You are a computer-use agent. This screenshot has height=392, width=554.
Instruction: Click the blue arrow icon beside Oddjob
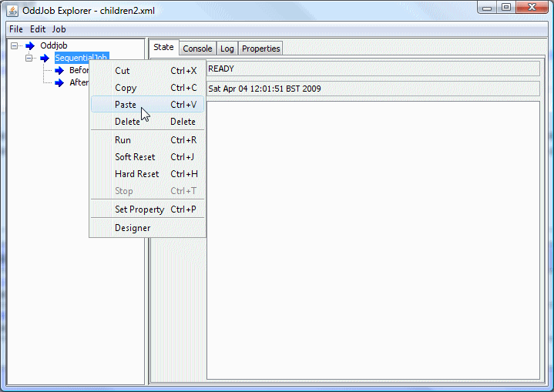(x=30, y=45)
